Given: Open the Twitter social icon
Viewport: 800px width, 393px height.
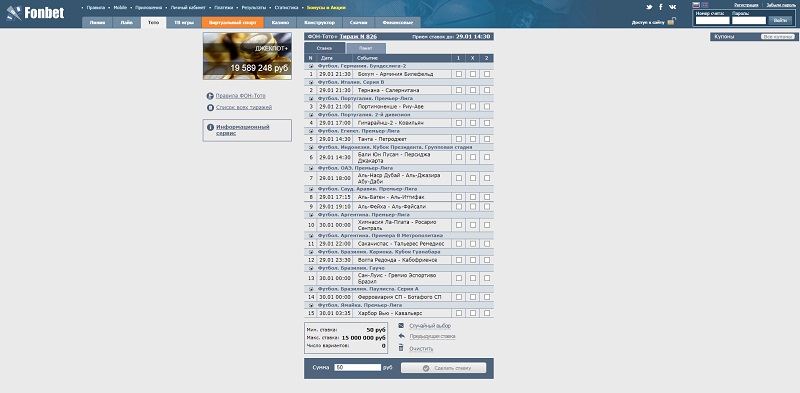Looking at the screenshot, I should pyautogui.click(x=649, y=7).
